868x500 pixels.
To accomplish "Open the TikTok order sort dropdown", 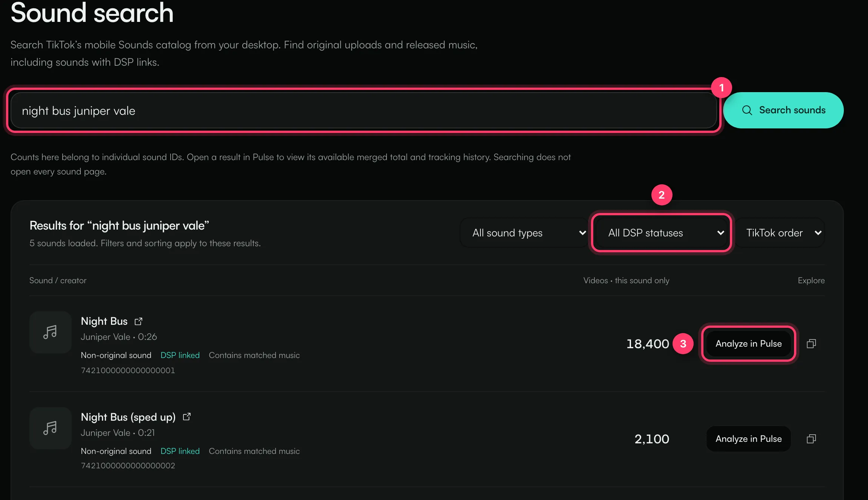I will coord(780,233).
